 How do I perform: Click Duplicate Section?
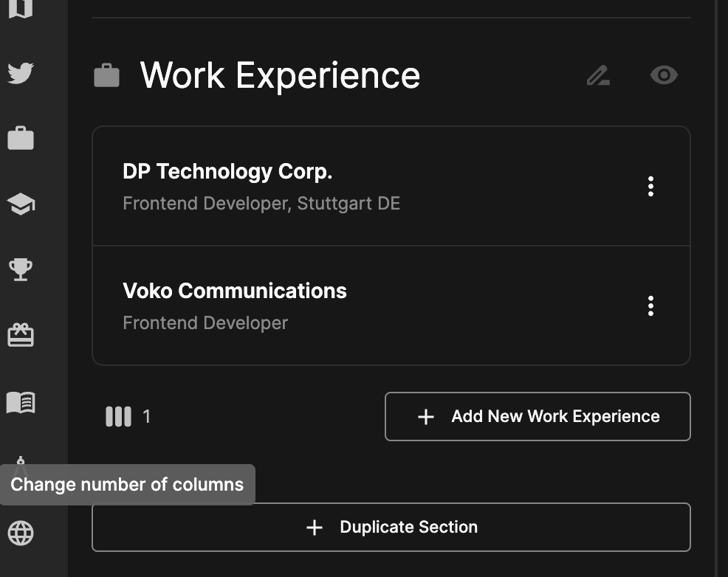click(x=391, y=527)
